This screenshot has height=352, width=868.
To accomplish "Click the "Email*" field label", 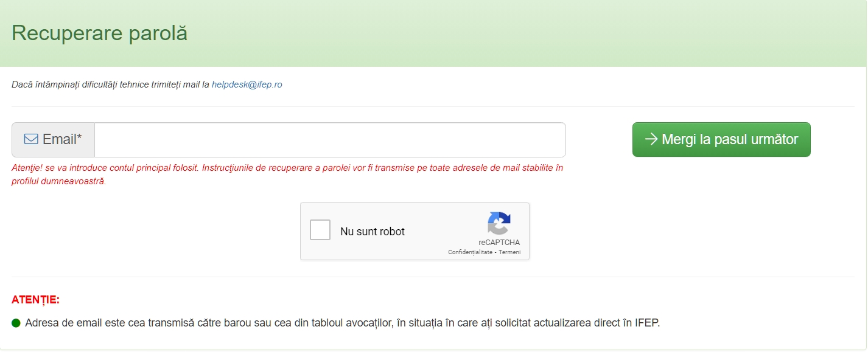I will pos(59,139).
